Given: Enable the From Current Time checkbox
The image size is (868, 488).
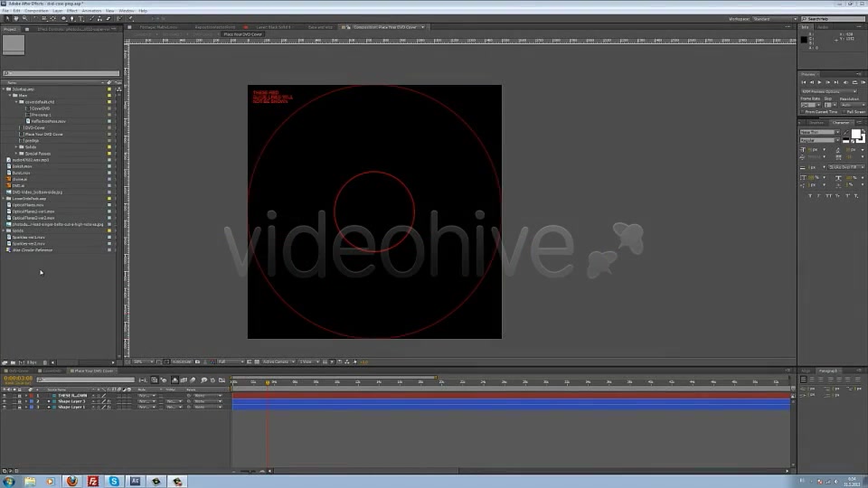Looking at the screenshot, I should 802,112.
